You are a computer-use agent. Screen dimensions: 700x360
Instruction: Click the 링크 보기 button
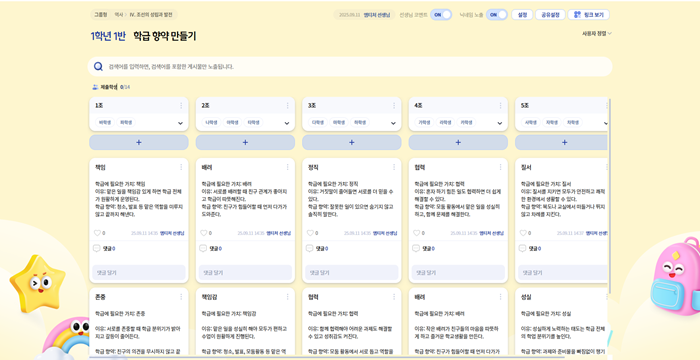[588, 15]
